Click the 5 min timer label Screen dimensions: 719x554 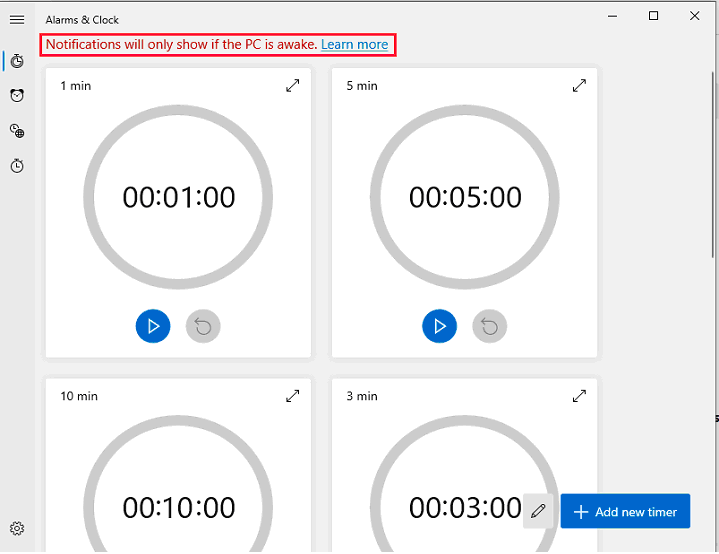point(362,86)
